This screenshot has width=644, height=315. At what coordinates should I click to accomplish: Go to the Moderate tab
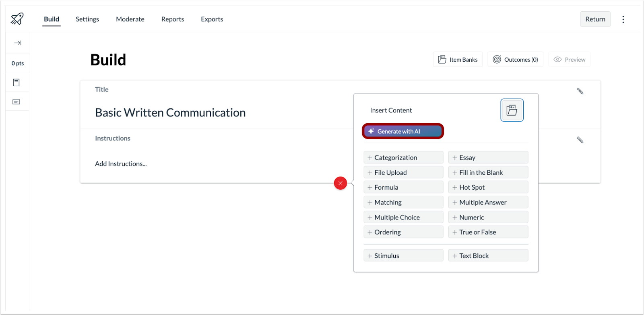click(x=130, y=19)
